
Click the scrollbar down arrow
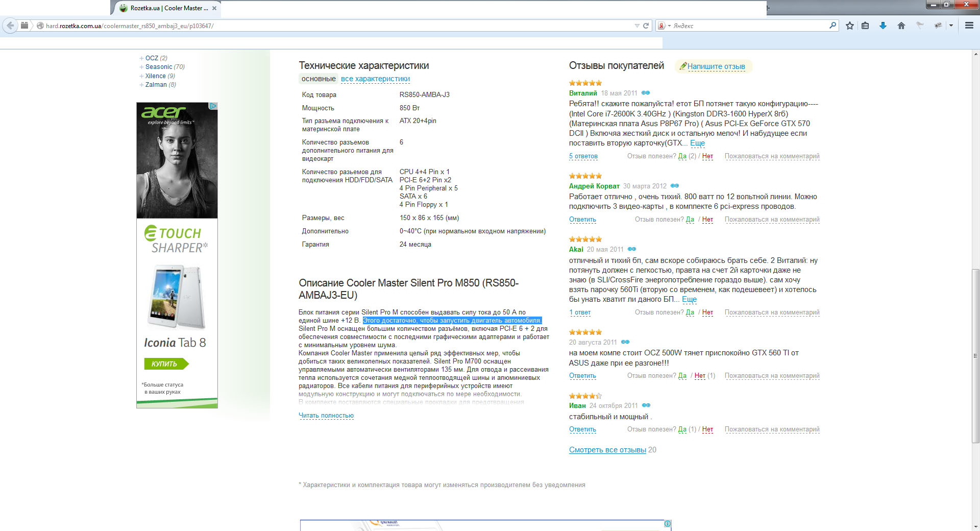(x=975, y=526)
